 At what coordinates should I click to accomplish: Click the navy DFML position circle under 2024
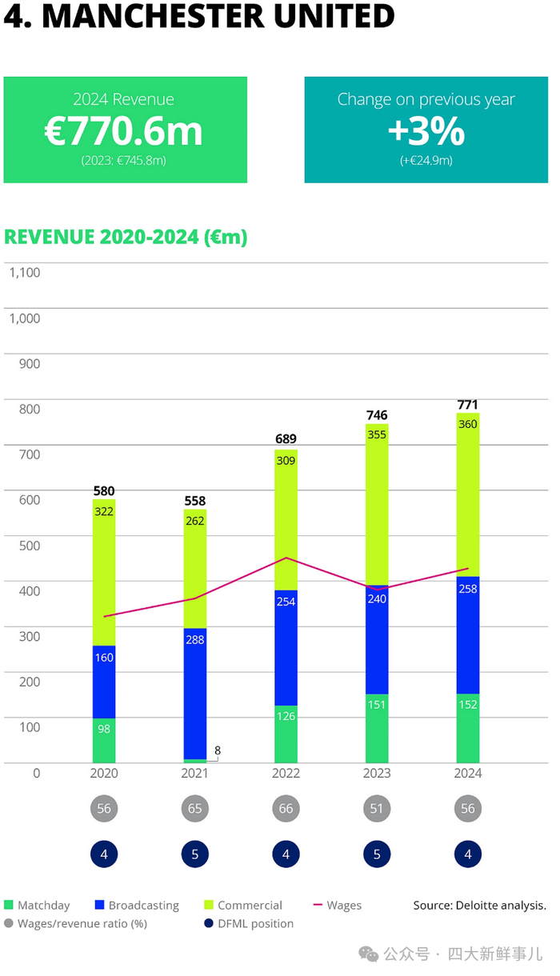(x=468, y=854)
